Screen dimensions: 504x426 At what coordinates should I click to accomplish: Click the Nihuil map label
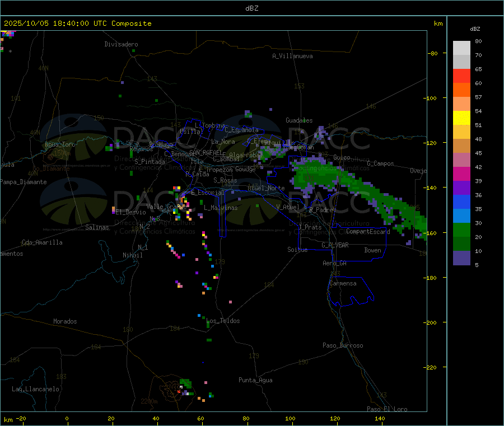[x=132, y=255]
